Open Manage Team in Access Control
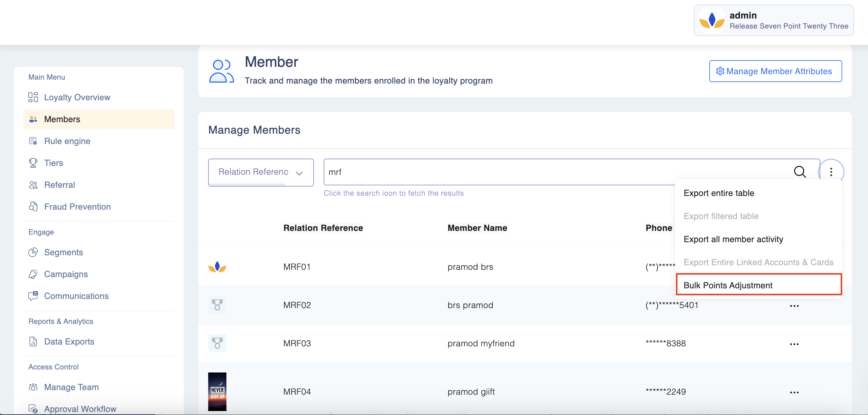Viewport: 868px width, 415px height. [x=71, y=387]
